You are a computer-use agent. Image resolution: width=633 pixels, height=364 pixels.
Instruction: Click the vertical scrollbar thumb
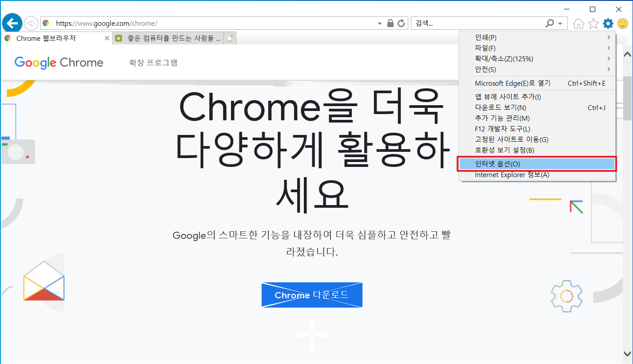pos(628,98)
